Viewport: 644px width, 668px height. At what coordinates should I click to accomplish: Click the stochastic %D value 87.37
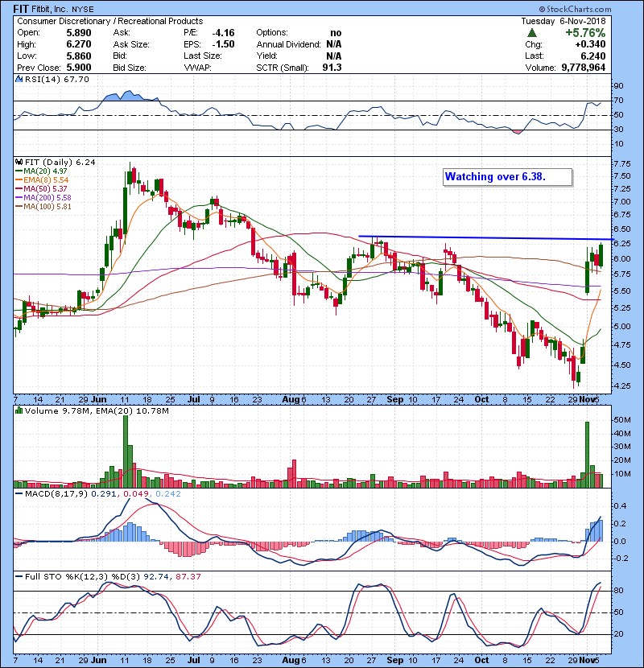[x=188, y=577]
